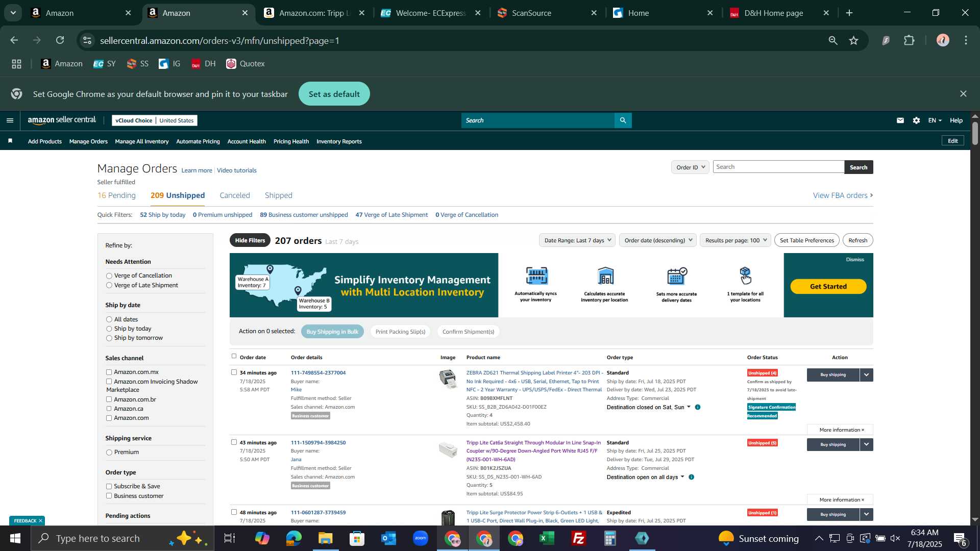980x551 pixels.
Task: Open the 52 Ship by today quick filter
Action: (x=163, y=215)
